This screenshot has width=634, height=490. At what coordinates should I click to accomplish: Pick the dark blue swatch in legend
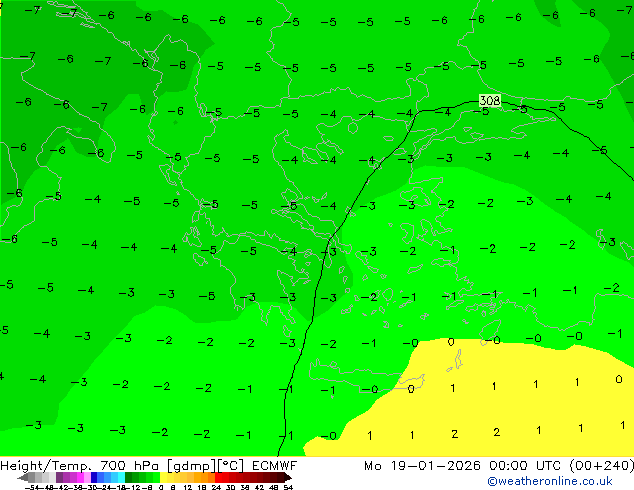(94, 477)
